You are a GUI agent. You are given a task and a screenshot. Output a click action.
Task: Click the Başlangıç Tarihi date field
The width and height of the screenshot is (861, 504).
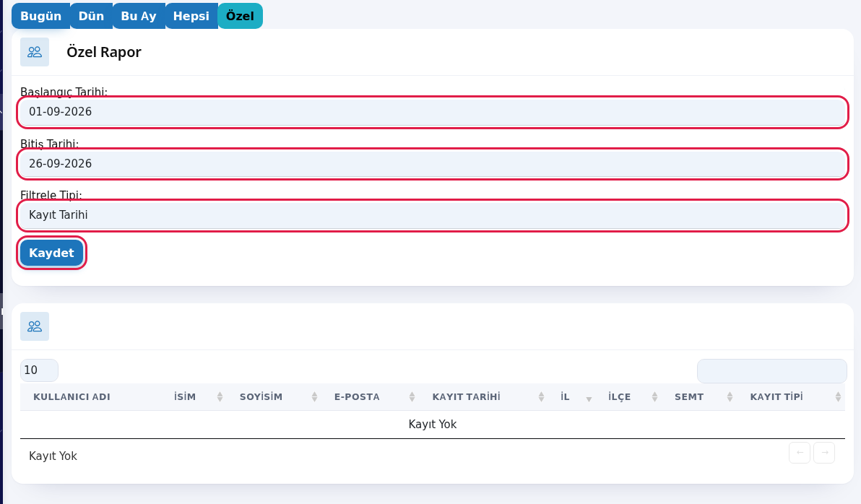(433, 112)
